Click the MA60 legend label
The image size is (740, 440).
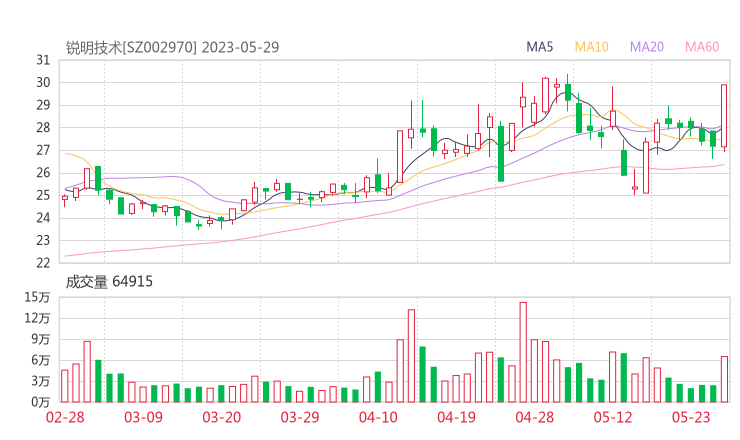click(702, 47)
